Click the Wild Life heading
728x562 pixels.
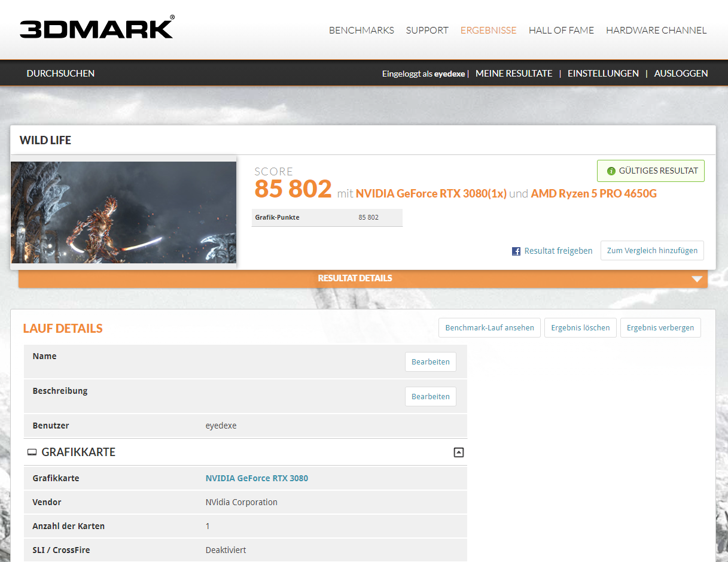coord(45,141)
